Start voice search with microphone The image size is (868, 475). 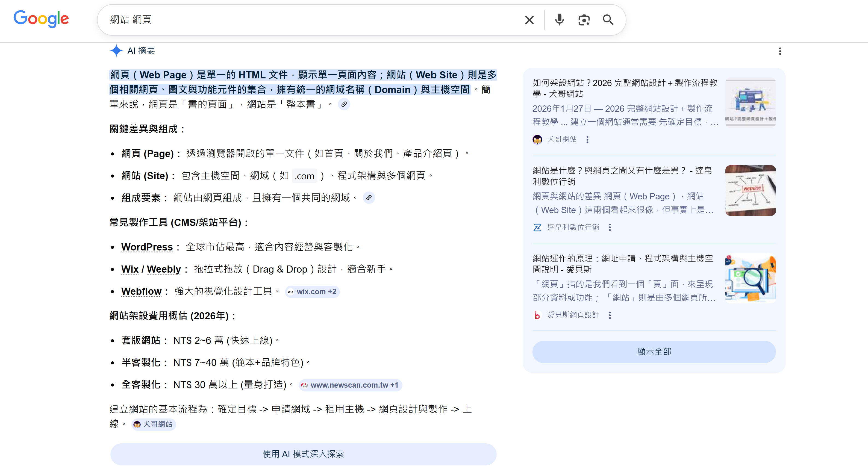pos(559,20)
